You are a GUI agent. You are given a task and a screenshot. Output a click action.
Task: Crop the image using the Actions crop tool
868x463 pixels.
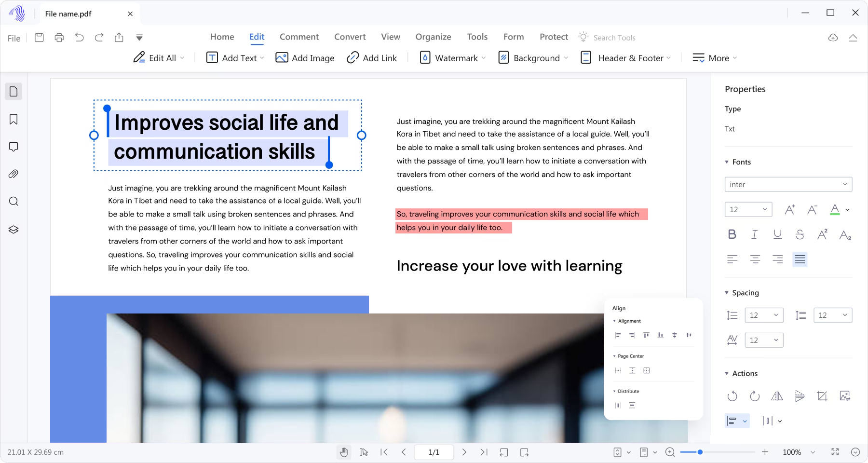pos(822,396)
